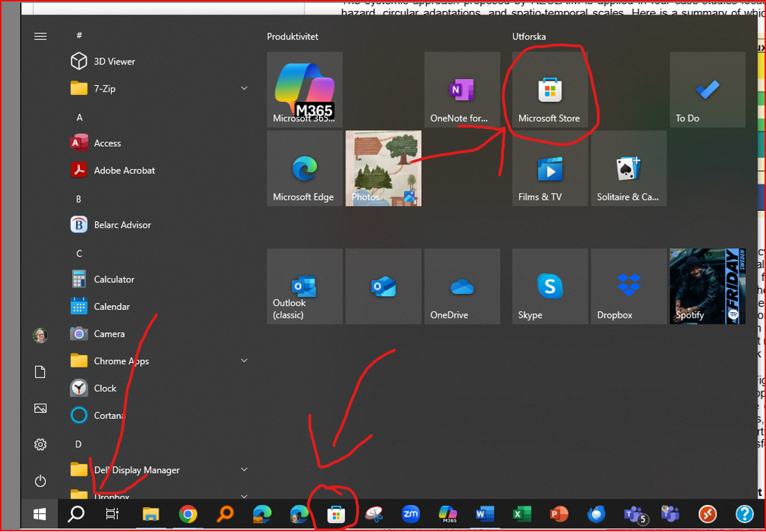
Task: Open Documents from the Start rail
Action: [40, 372]
